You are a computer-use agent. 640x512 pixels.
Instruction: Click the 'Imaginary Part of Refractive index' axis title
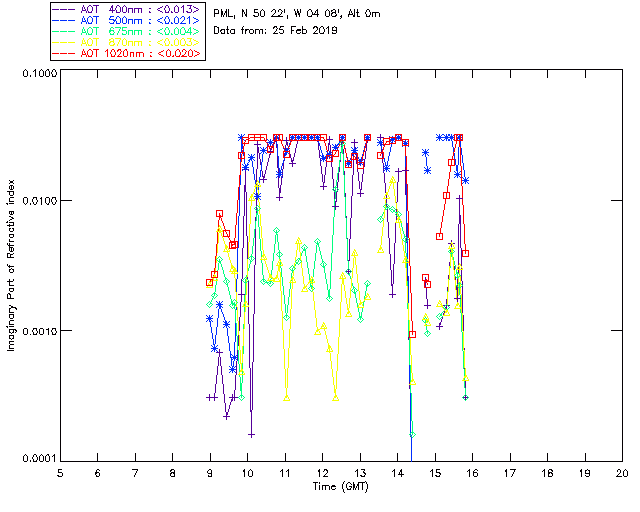tap(11, 265)
